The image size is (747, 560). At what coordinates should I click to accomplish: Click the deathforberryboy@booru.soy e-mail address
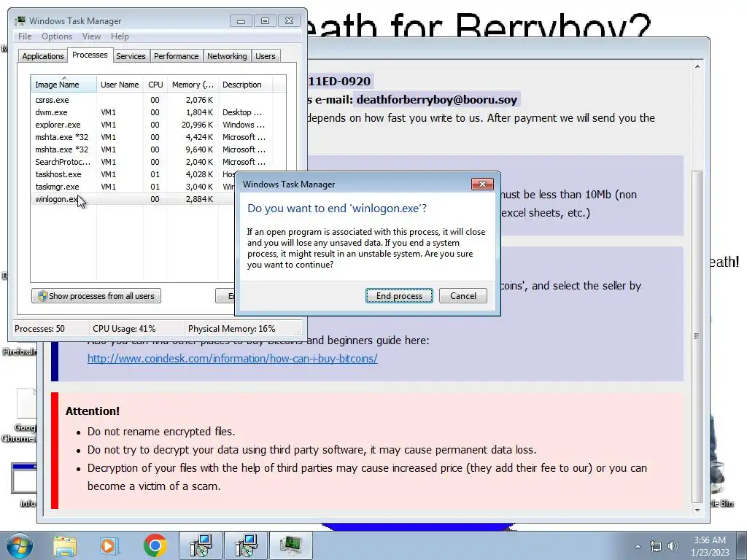coord(436,100)
